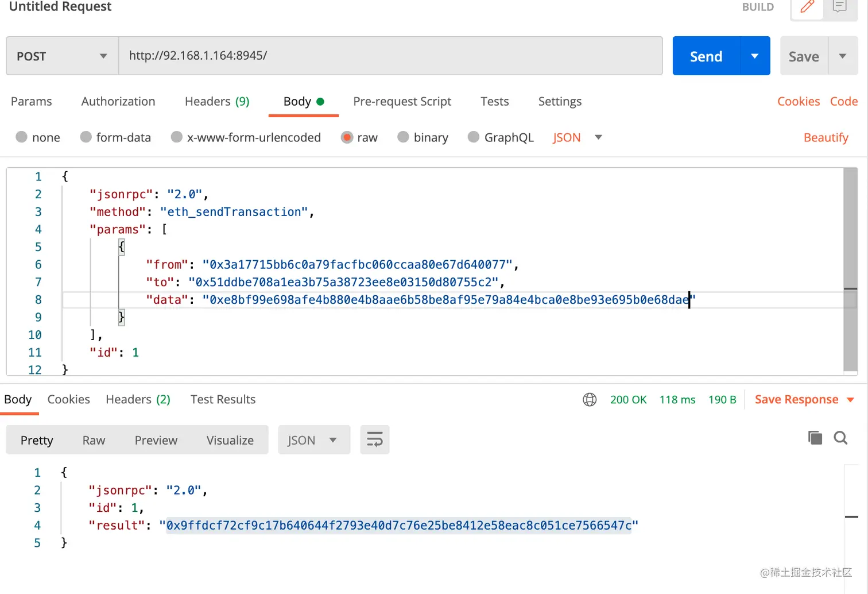Click the Save button
The image size is (868, 594).
point(804,56)
